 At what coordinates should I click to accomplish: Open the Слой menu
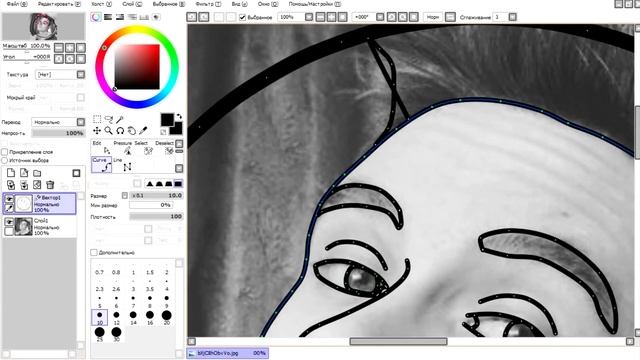[x=132, y=4]
